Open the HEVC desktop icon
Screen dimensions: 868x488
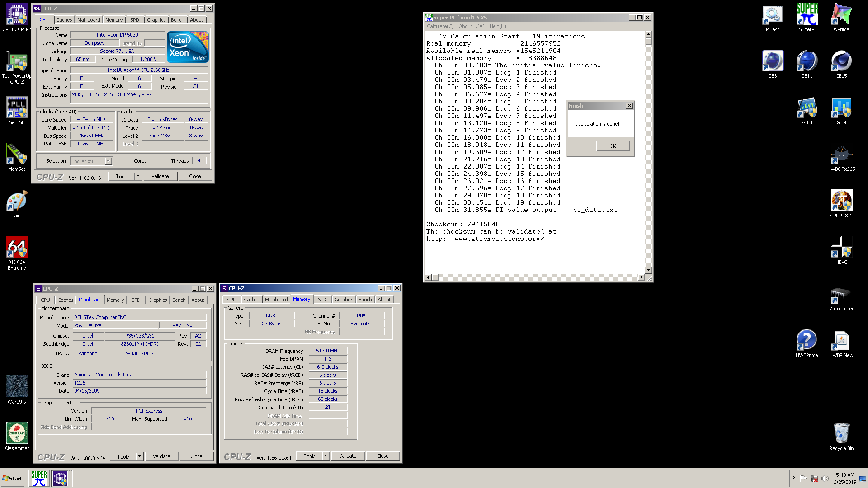pos(841,251)
